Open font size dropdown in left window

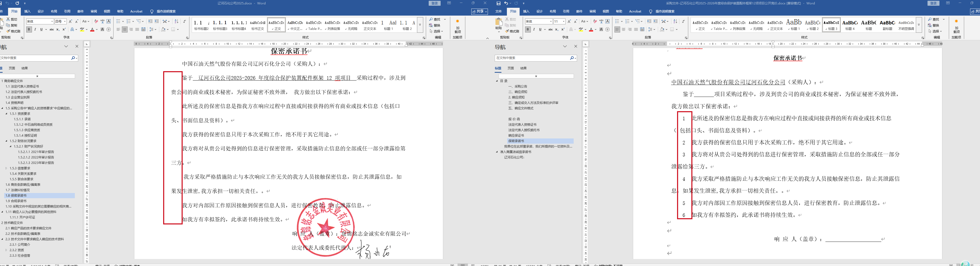(x=65, y=21)
